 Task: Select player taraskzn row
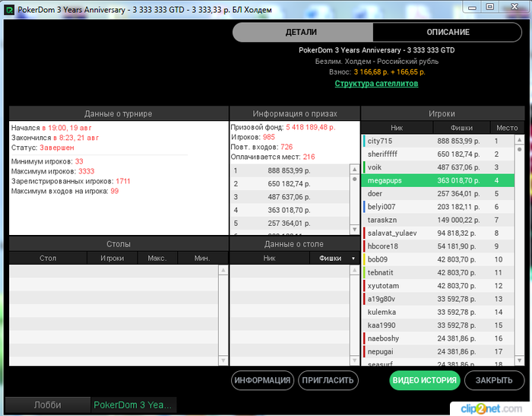point(438,220)
